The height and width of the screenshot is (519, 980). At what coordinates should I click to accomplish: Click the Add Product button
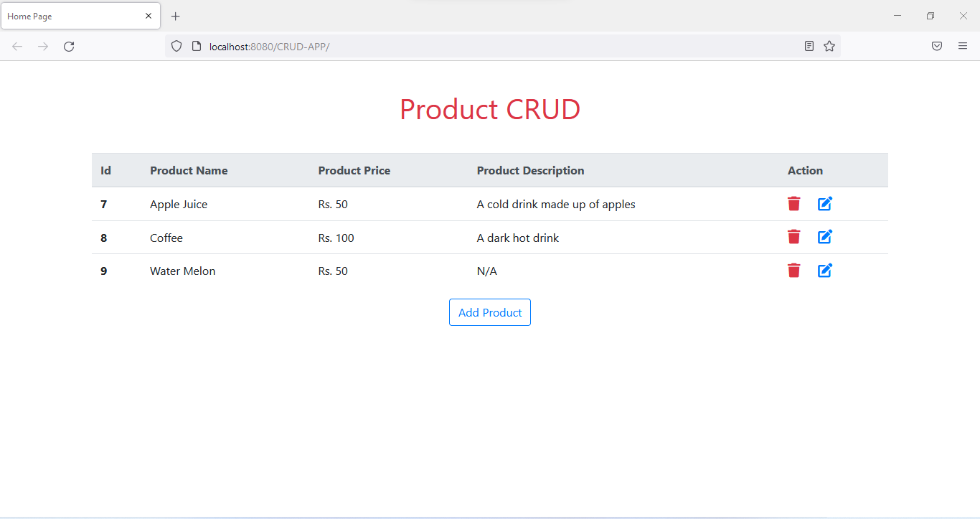point(490,312)
